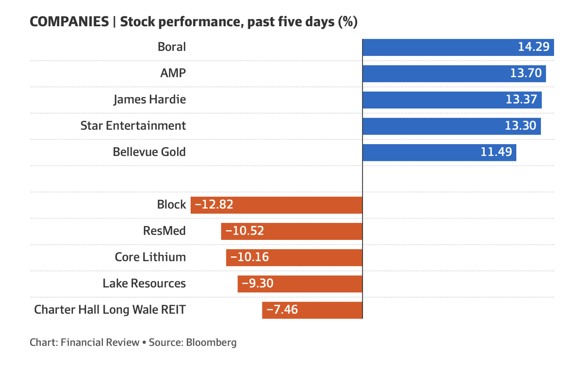588x370 pixels.
Task: Click the "Core Lithium" row label
Action: coord(150,257)
